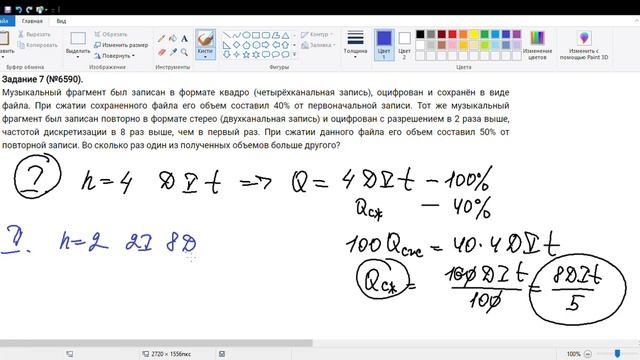Choose the Oval callout shape
The height and width of the screenshot is (360, 640).
(276, 54)
